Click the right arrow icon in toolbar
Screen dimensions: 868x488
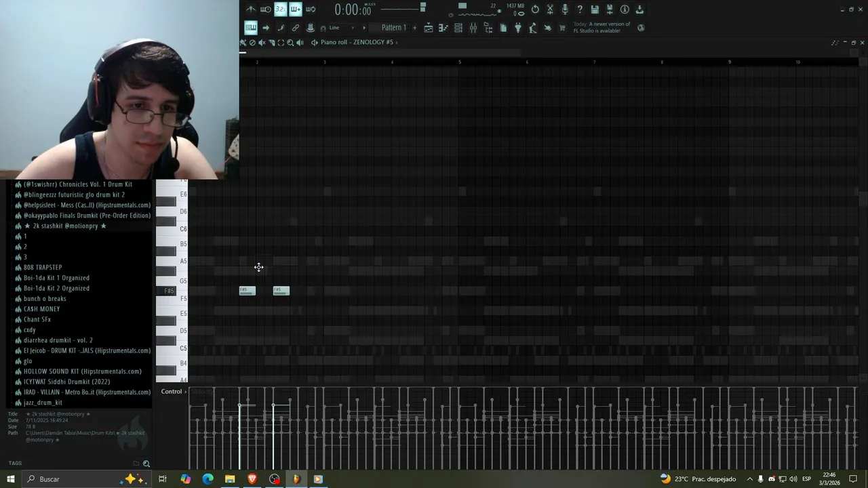click(x=266, y=28)
